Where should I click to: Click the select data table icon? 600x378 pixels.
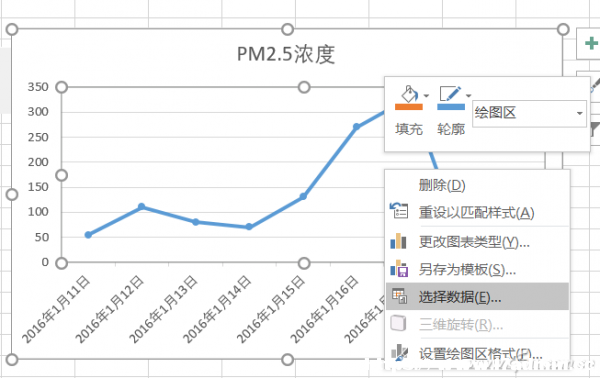tap(399, 296)
